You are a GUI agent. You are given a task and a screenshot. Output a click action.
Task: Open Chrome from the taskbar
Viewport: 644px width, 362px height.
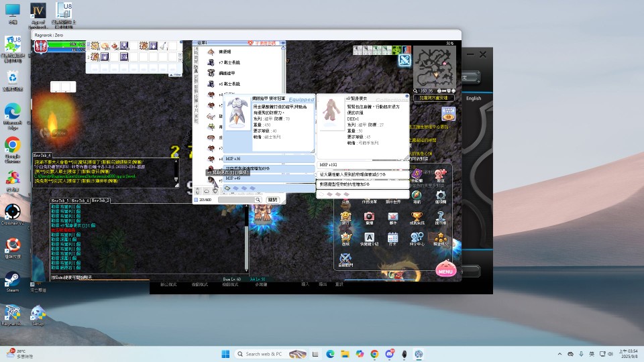(374, 354)
